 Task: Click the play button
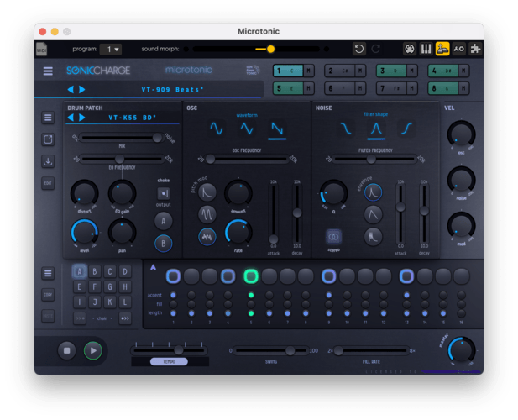93,350
